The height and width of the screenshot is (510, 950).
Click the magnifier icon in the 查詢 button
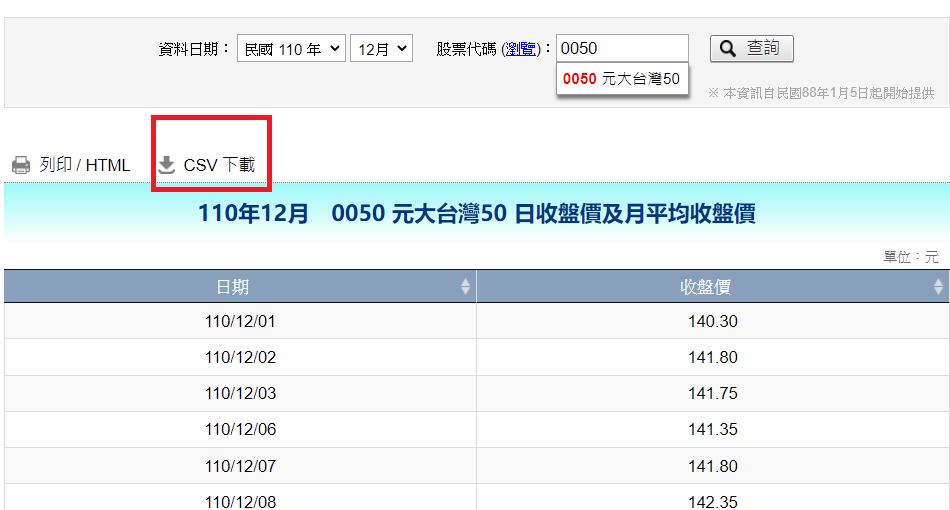coord(728,48)
